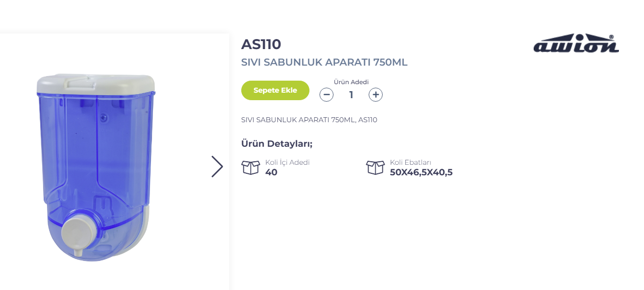Click the Ürün Adedi label
644x290 pixels.
tap(351, 82)
